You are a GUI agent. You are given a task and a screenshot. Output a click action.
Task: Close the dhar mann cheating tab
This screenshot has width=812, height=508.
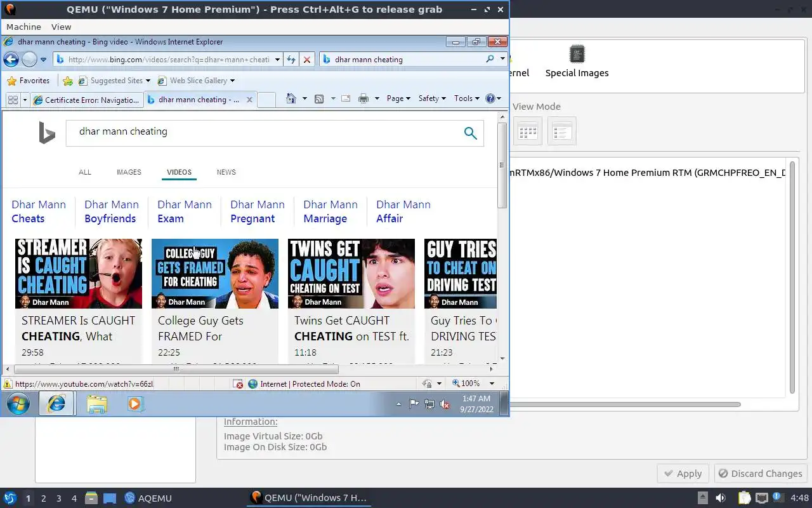[x=249, y=100]
